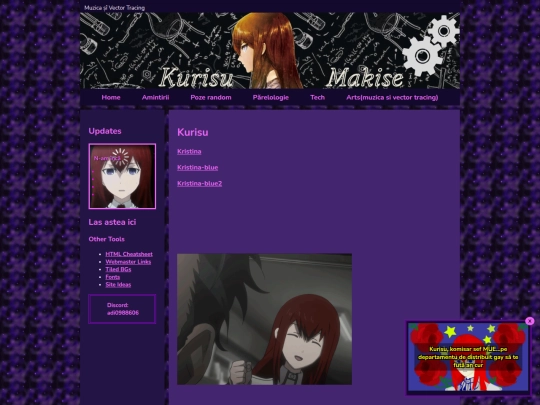Open the Kristina-blue2 link
Screen dimensions: 540x405
[x=199, y=184]
